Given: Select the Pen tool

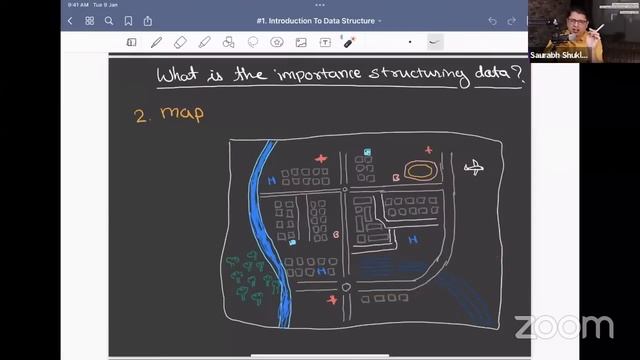Looking at the screenshot, I should tap(156, 42).
